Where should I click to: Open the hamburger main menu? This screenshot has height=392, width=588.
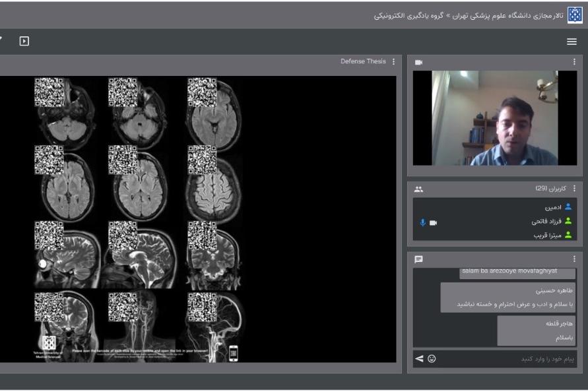point(572,42)
